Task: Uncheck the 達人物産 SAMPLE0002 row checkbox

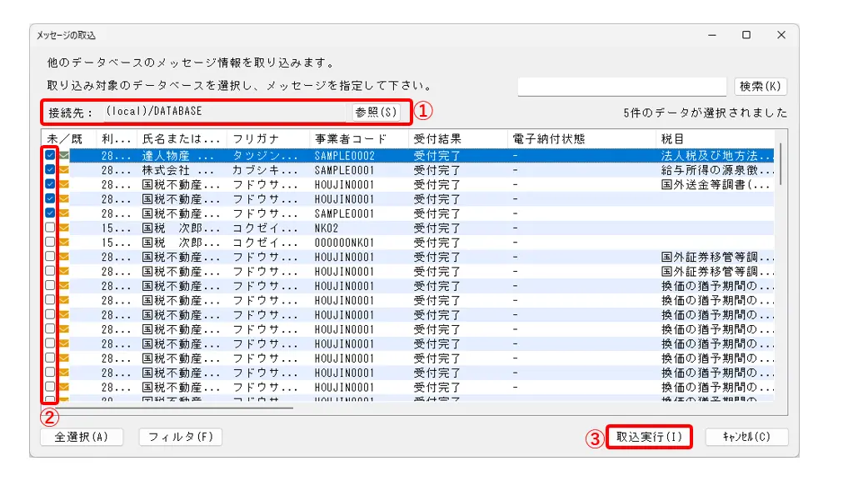Action: [x=50, y=155]
